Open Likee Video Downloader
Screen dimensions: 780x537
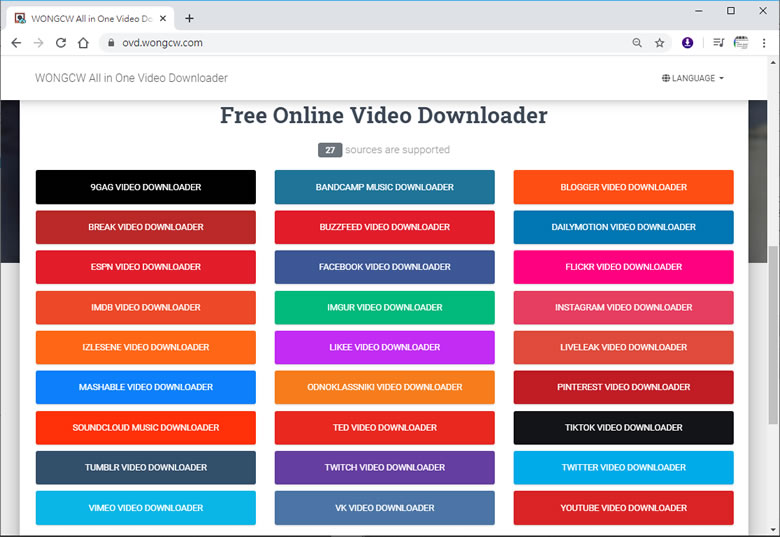[x=385, y=347]
